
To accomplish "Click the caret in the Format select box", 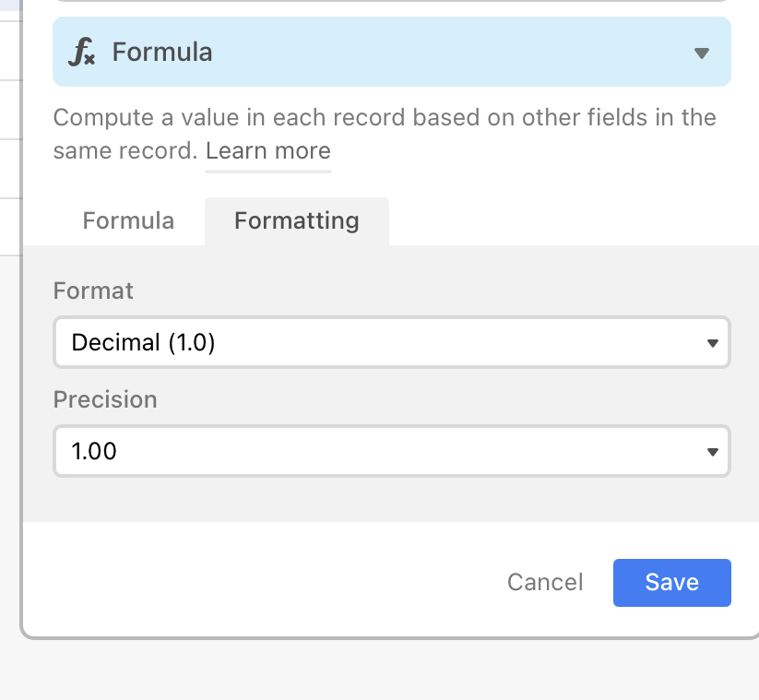I will [712, 343].
